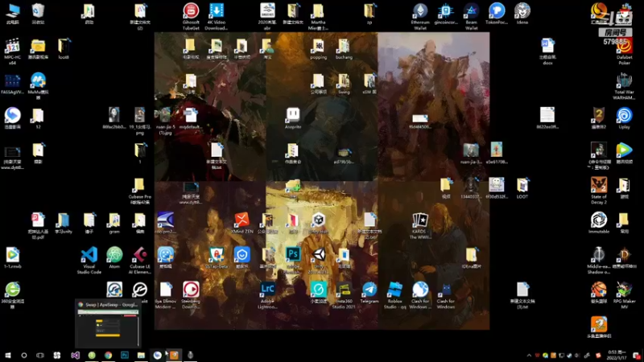The height and width of the screenshot is (362, 644).
Task: Open the MuMu emulator shortcut
Action: coord(38,86)
